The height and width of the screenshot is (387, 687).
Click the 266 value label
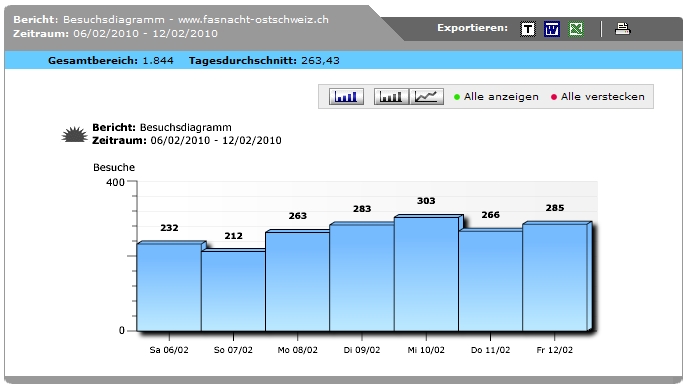point(490,215)
